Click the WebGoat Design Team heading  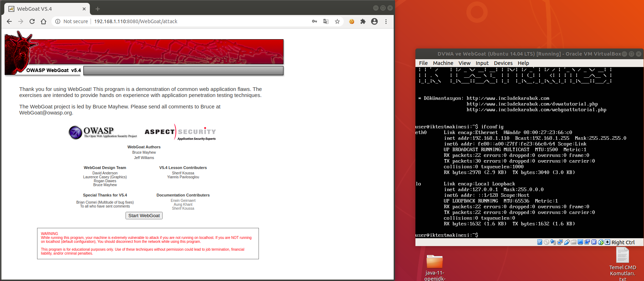click(x=105, y=168)
